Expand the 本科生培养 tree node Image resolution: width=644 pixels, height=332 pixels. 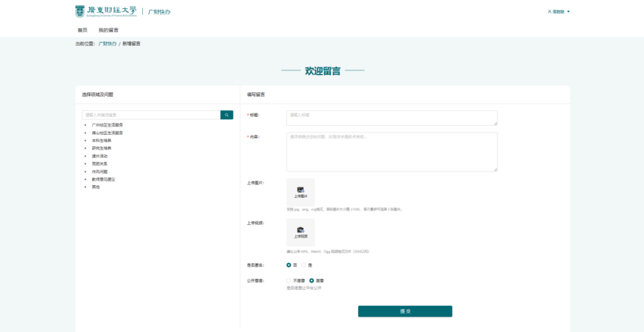click(x=85, y=141)
